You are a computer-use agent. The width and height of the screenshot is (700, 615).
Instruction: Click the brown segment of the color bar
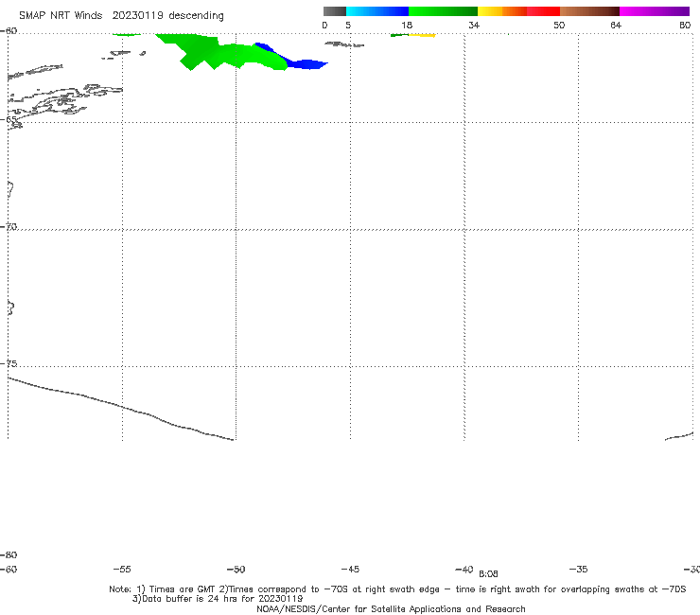click(589, 11)
